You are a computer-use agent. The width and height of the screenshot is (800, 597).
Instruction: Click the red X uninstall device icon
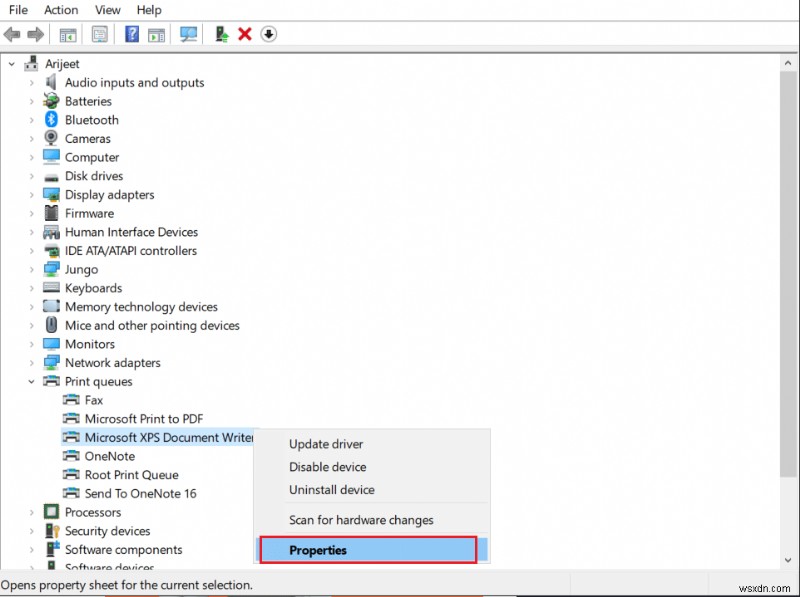(x=246, y=34)
